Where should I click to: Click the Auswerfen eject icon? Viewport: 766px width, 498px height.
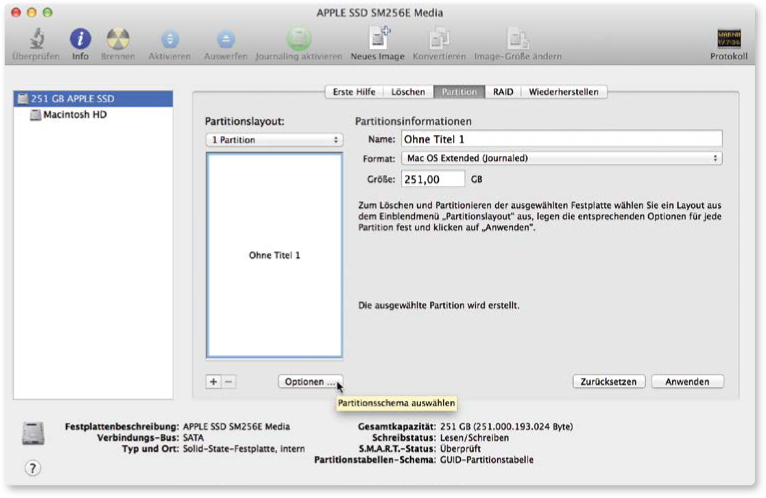(226, 39)
